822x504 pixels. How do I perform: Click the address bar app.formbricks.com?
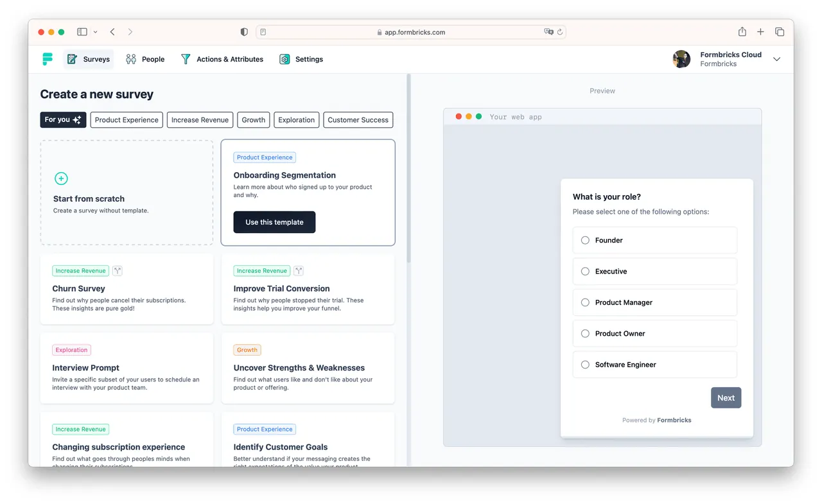pos(411,32)
